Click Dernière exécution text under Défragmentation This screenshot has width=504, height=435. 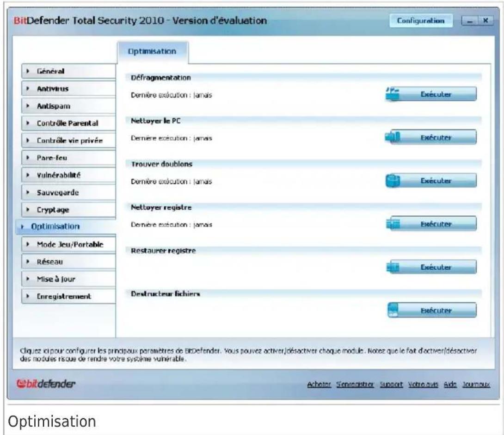172,95
